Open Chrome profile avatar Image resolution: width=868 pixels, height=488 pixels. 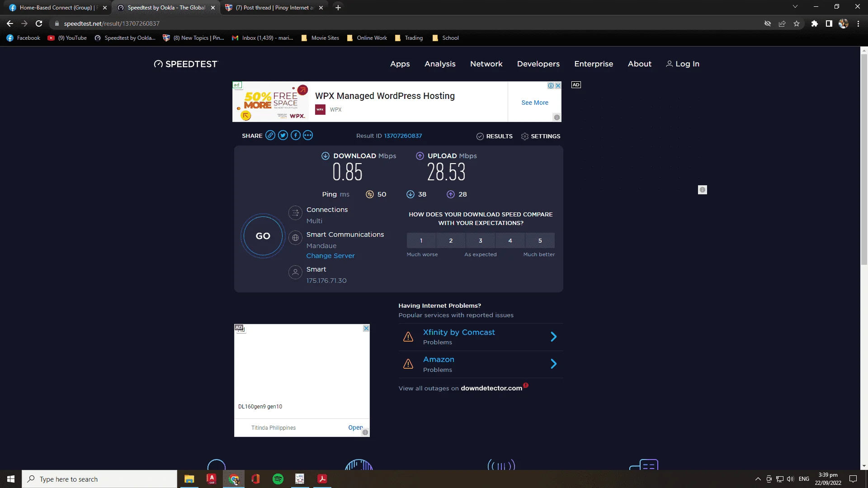pos(844,23)
